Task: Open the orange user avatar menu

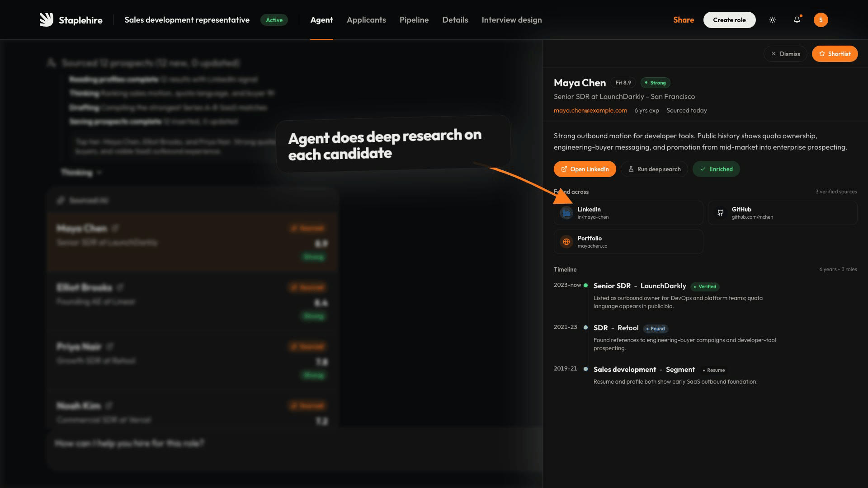Action: [x=821, y=20]
